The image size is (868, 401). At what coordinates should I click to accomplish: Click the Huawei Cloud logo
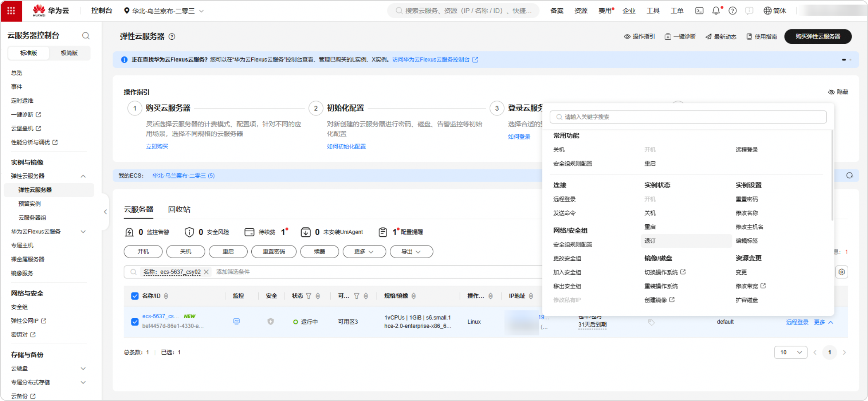[51, 11]
